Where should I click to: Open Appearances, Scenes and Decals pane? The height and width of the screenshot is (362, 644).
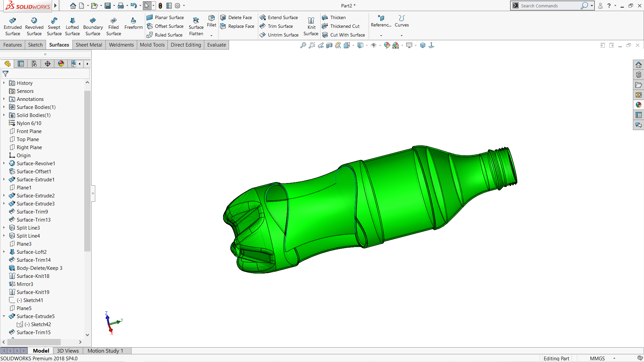tap(639, 105)
